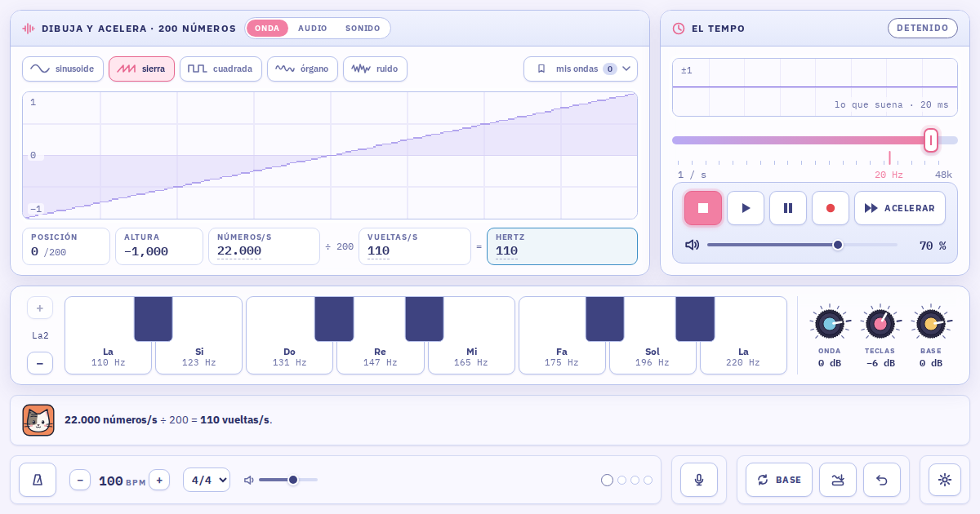This screenshot has height=514, width=980.
Task: Edit the VUELTAS/S field
Action: click(415, 246)
